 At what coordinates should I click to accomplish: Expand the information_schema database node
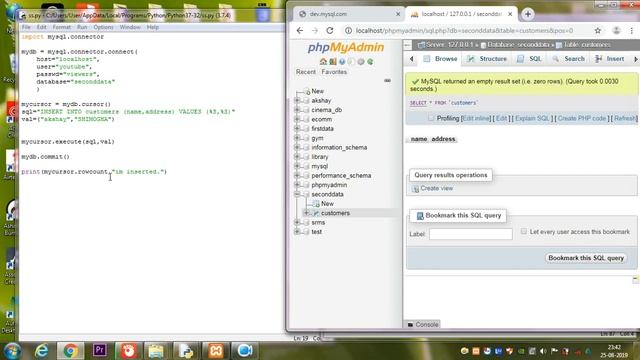tap(298, 147)
